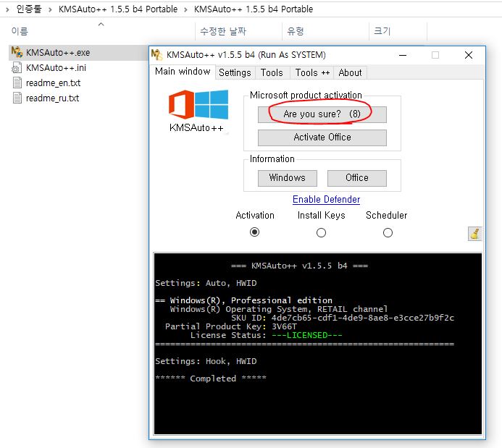Minimize the KMSAuto++ window
The height and width of the screenshot is (448, 502).
coord(403,55)
